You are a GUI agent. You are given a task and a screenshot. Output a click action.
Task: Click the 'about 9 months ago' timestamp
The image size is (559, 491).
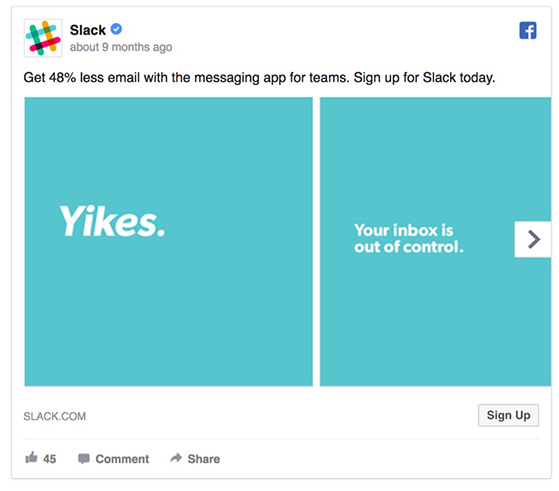tap(121, 47)
